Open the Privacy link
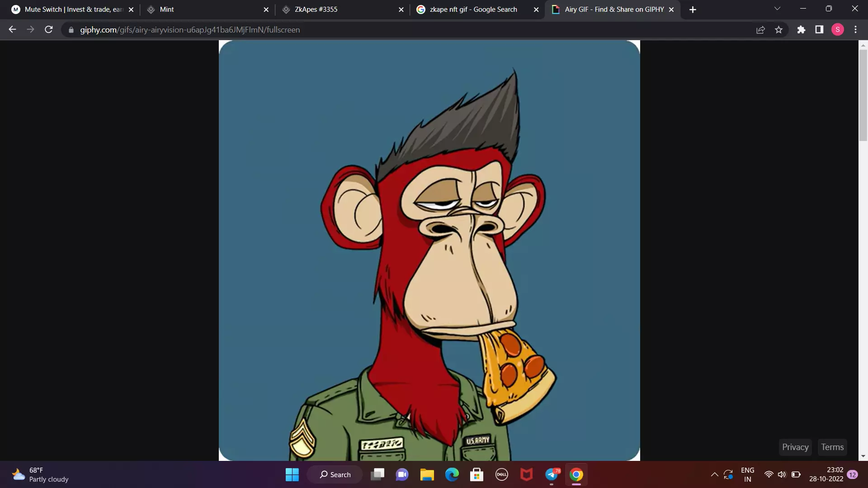868x488 pixels. 795,447
